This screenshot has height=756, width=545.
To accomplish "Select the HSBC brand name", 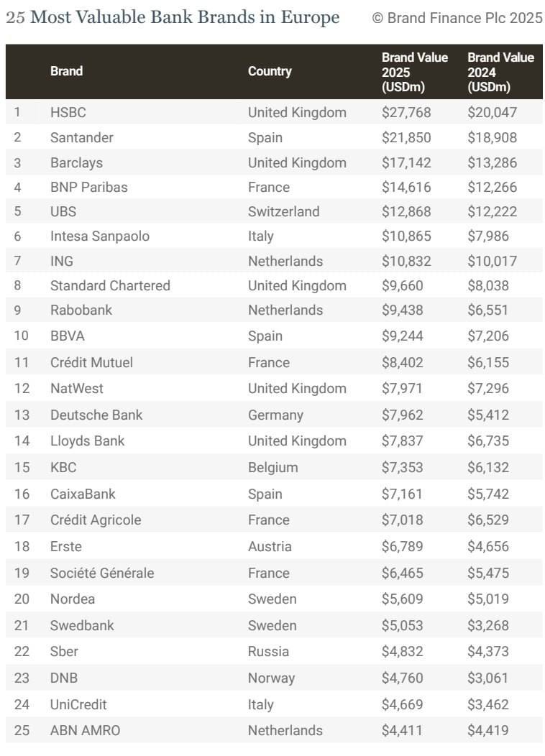I will point(68,112).
